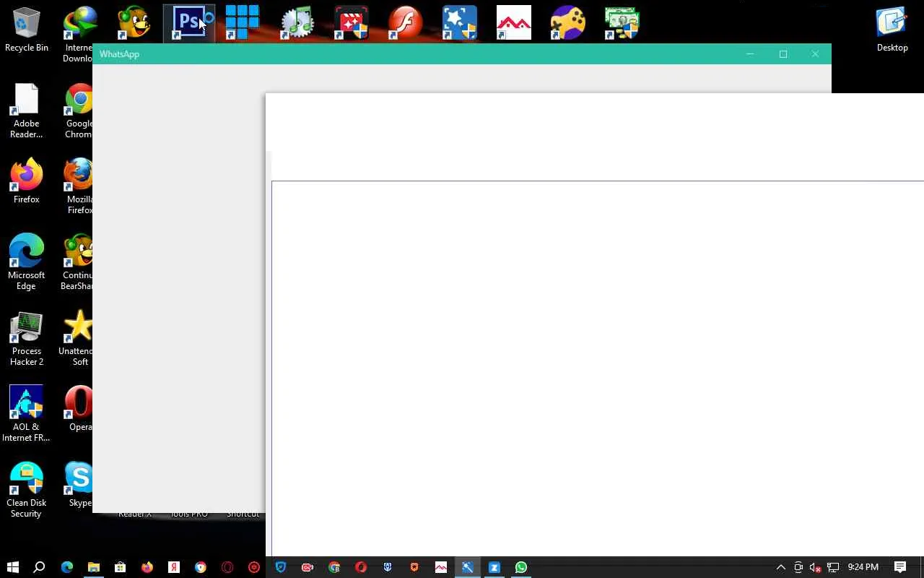Viewport: 924px width, 578px height.
Task: Open the green cash stack desktop shortcut
Action: click(x=622, y=22)
